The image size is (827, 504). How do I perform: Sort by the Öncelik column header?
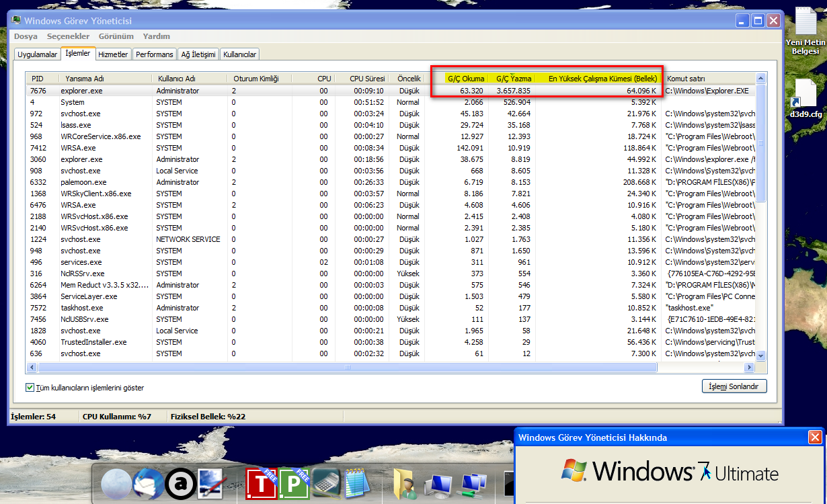[406, 79]
